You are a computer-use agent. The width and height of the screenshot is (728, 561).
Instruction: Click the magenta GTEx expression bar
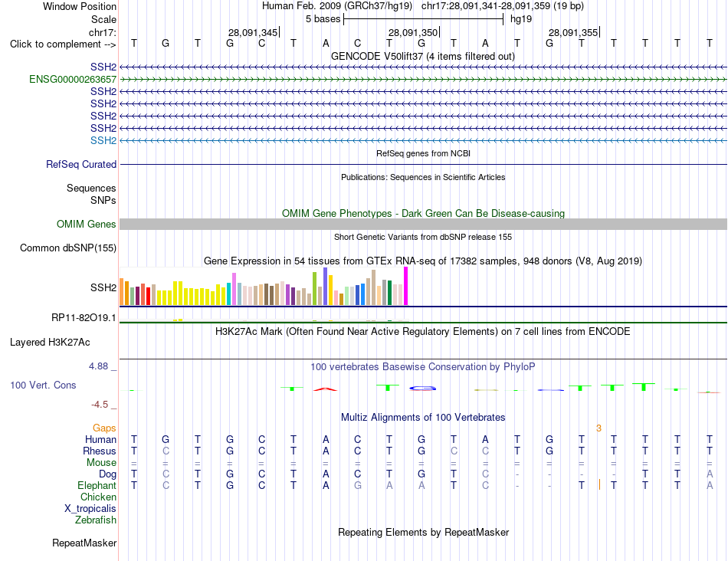click(x=406, y=286)
